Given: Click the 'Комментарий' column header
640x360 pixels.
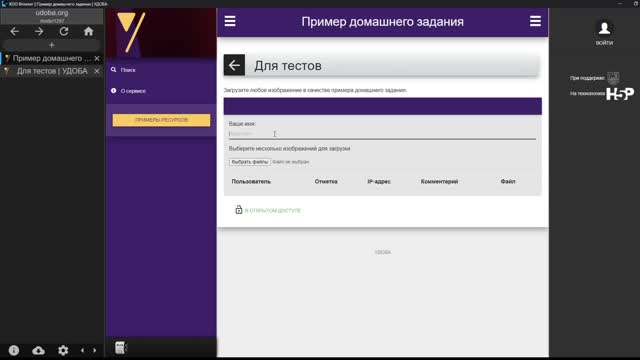Looking at the screenshot, I should (439, 182).
